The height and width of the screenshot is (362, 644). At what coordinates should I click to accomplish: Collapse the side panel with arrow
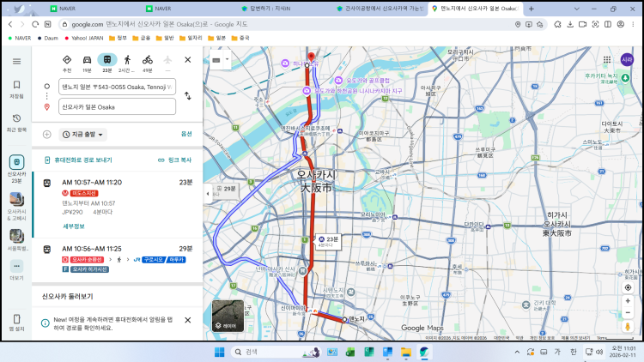tap(207, 194)
